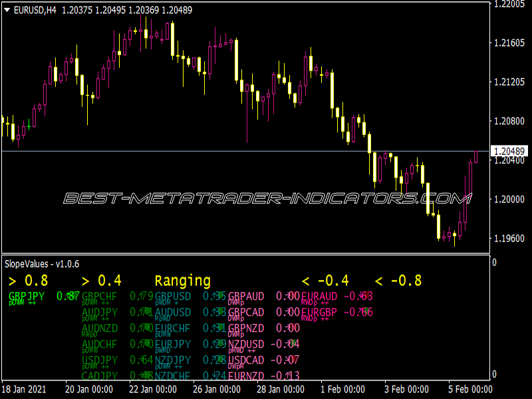The width and height of the screenshot is (532, 399).
Task: Click the -0.63 slope value for EURAUD
Action: [x=358, y=296]
